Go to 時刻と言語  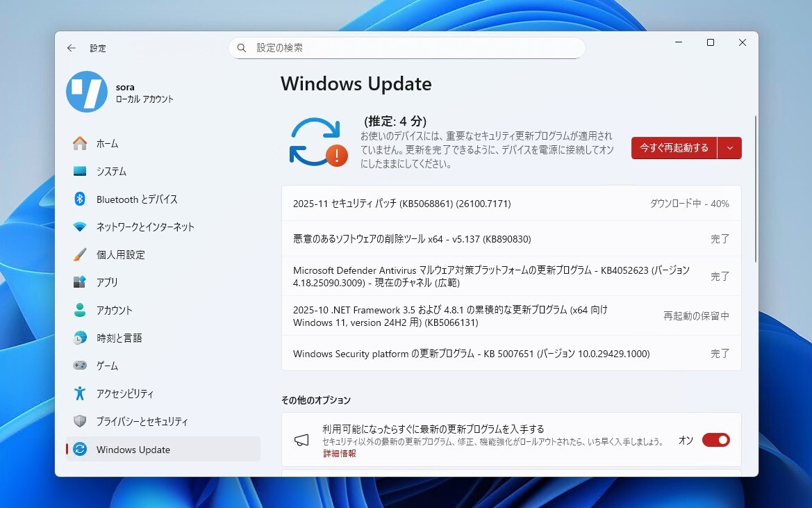(x=163, y=338)
